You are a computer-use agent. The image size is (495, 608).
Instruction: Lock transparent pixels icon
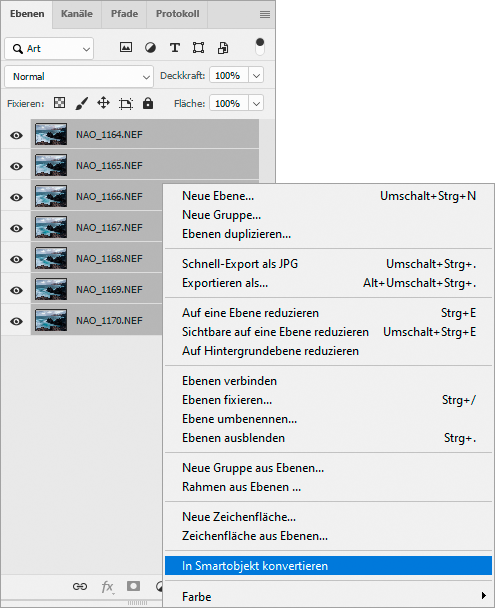click(59, 103)
